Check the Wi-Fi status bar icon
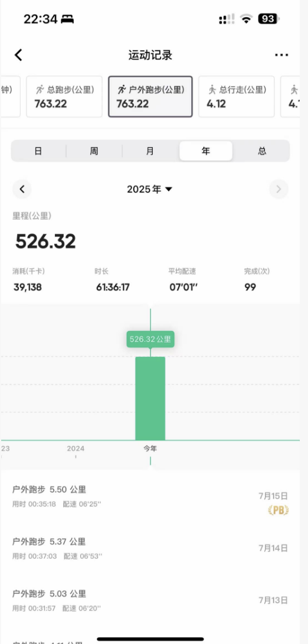This screenshot has height=644, width=308. coord(246,19)
